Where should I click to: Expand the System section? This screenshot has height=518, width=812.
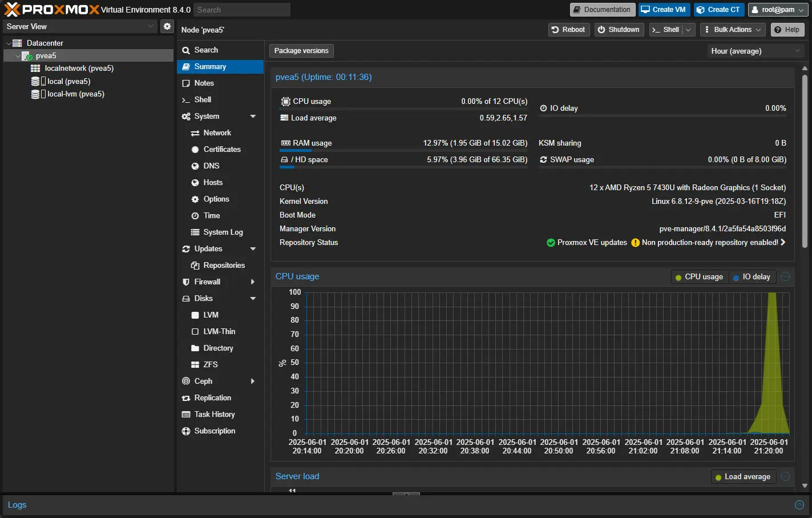(252, 116)
